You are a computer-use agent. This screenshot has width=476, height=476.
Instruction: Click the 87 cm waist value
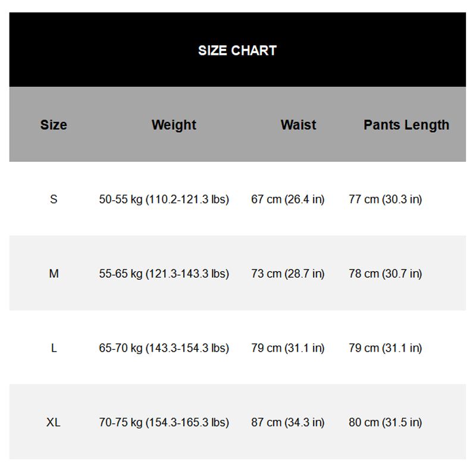(x=288, y=422)
